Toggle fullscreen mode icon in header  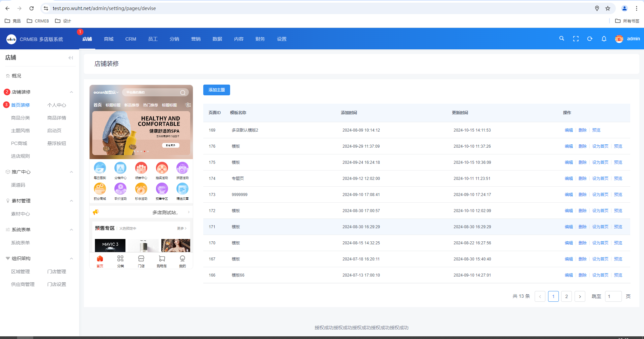click(x=576, y=39)
